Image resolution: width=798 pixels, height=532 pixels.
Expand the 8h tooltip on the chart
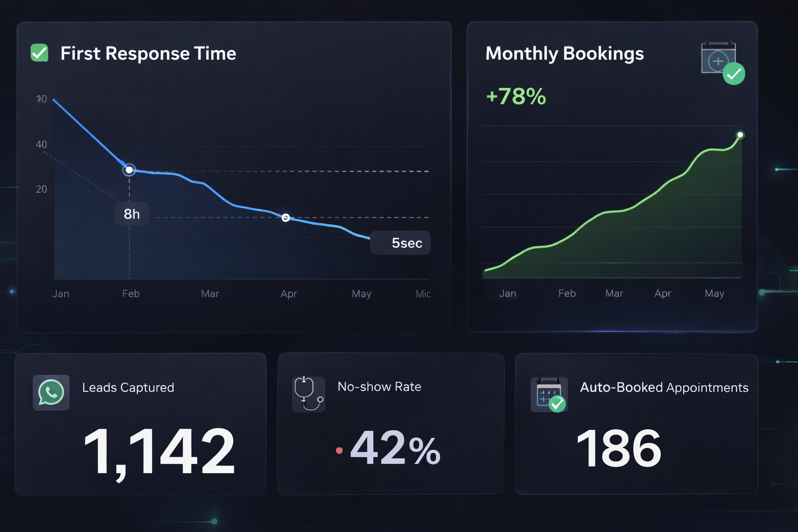tap(131, 213)
